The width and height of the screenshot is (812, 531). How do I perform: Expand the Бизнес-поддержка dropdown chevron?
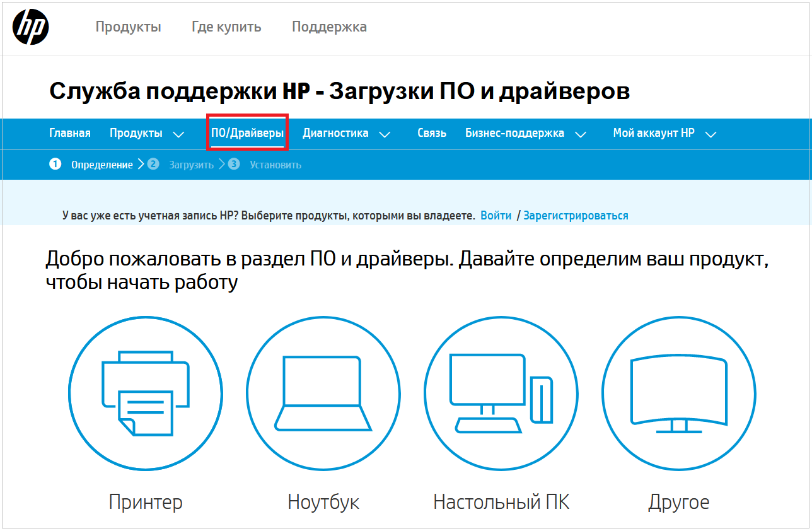click(581, 134)
